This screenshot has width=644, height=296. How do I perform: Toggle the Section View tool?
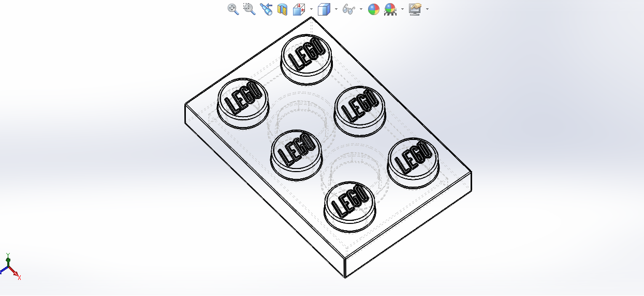pyautogui.click(x=282, y=9)
